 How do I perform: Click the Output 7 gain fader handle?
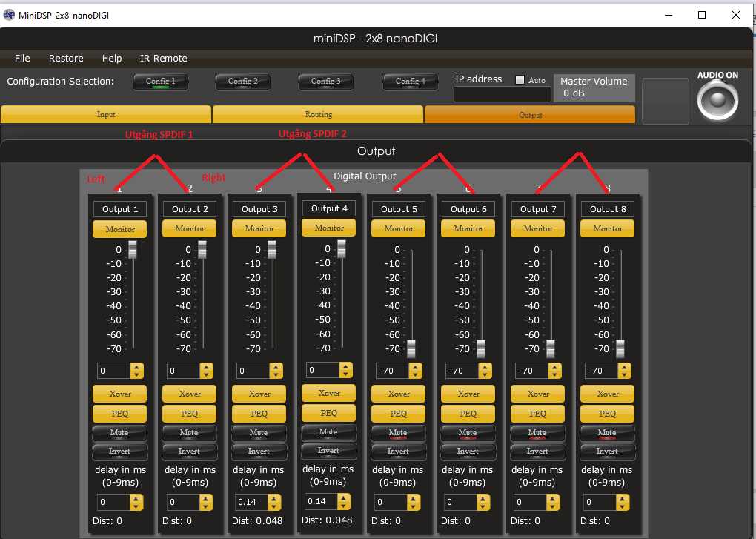pos(551,348)
